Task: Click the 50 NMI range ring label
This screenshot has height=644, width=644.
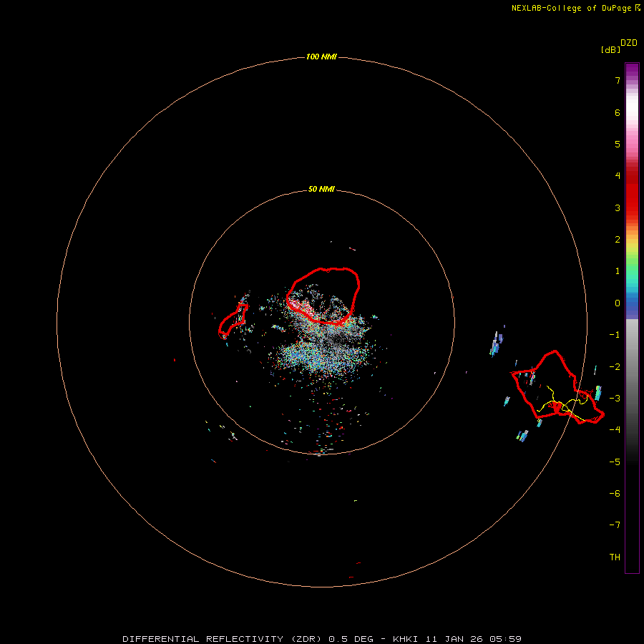Action: (321, 189)
